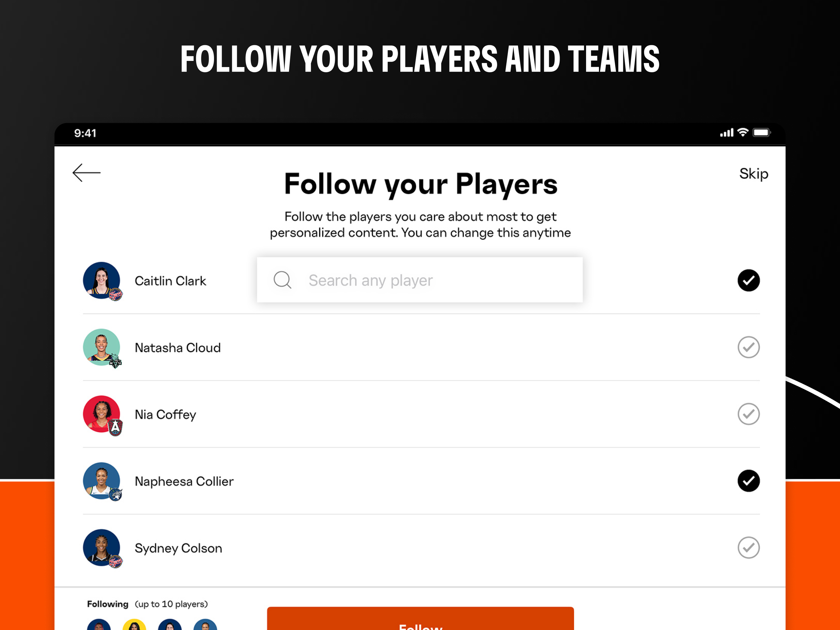Viewport: 840px width, 630px height.
Task: Enable following for Sydney Colson
Action: coord(748,548)
